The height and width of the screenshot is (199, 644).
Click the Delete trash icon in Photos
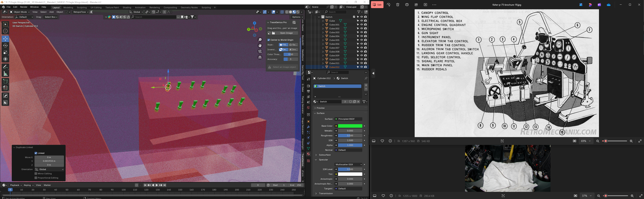click(398, 5)
